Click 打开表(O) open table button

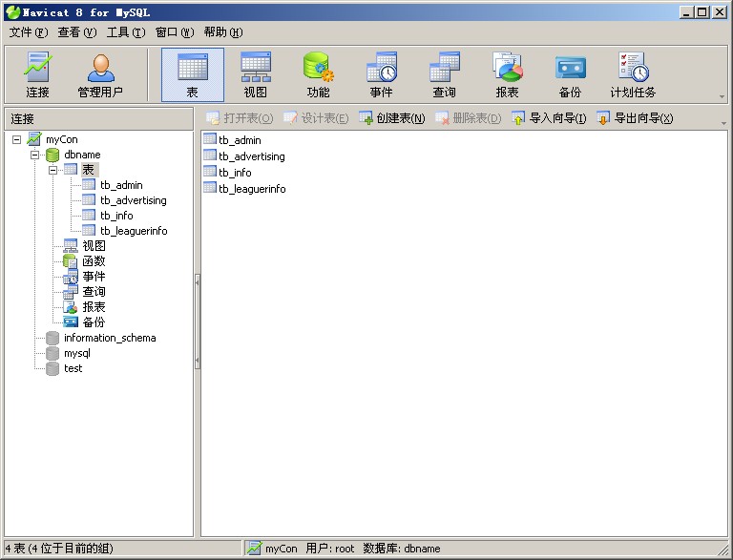240,118
